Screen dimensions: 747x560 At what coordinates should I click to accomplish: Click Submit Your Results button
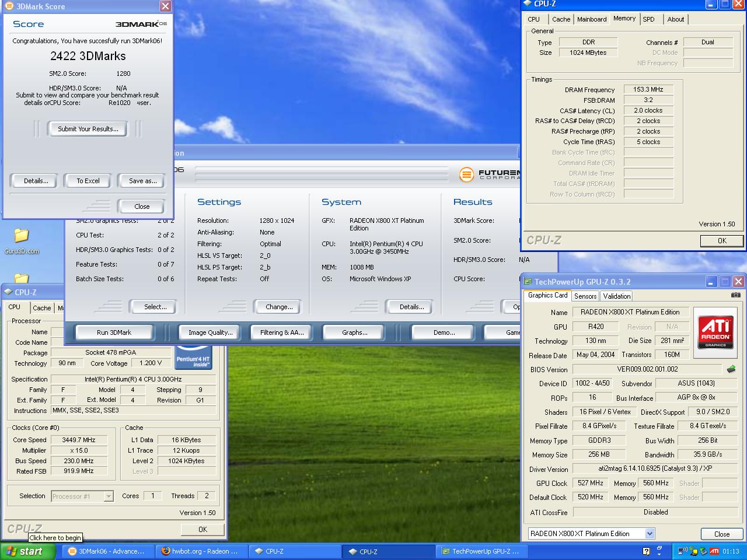point(88,129)
